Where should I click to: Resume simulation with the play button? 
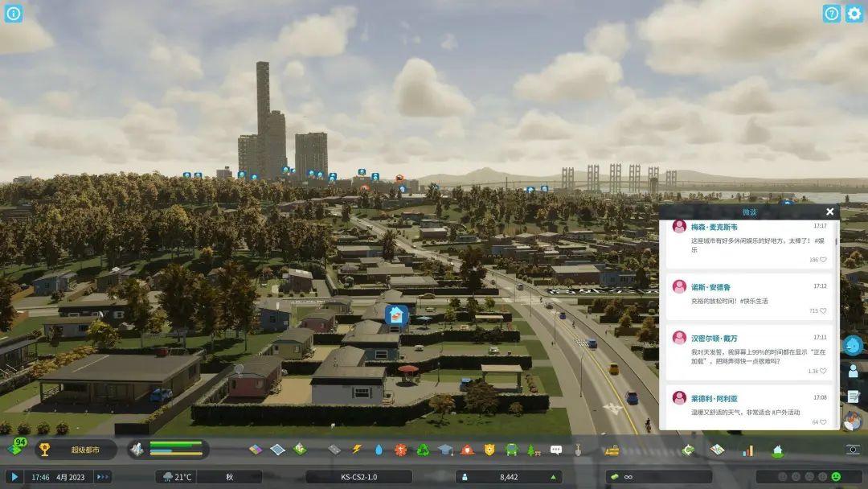14,476
